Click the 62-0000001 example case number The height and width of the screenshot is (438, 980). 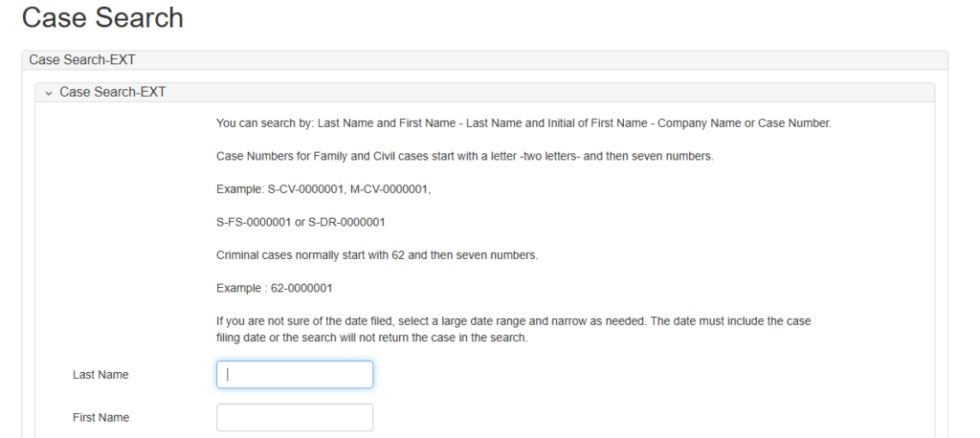click(299, 288)
